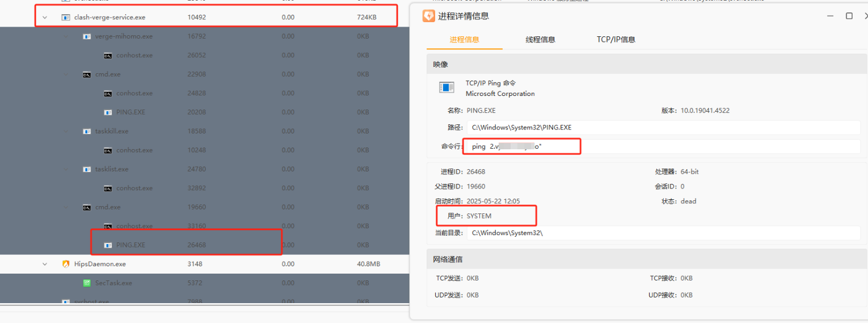Click the 当前目录 field showing C:\Windows\System32\
Viewport: 868px width, 323px height.
(663, 233)
